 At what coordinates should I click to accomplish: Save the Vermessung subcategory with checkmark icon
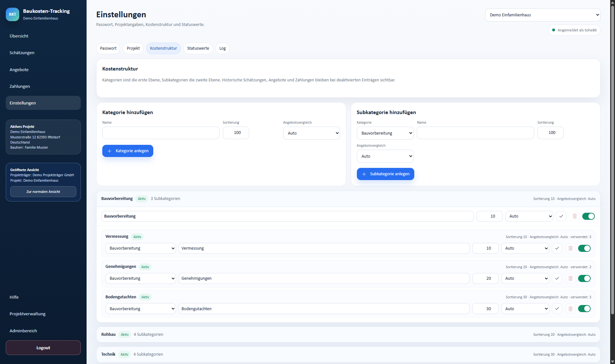click(x=557, y=248)
